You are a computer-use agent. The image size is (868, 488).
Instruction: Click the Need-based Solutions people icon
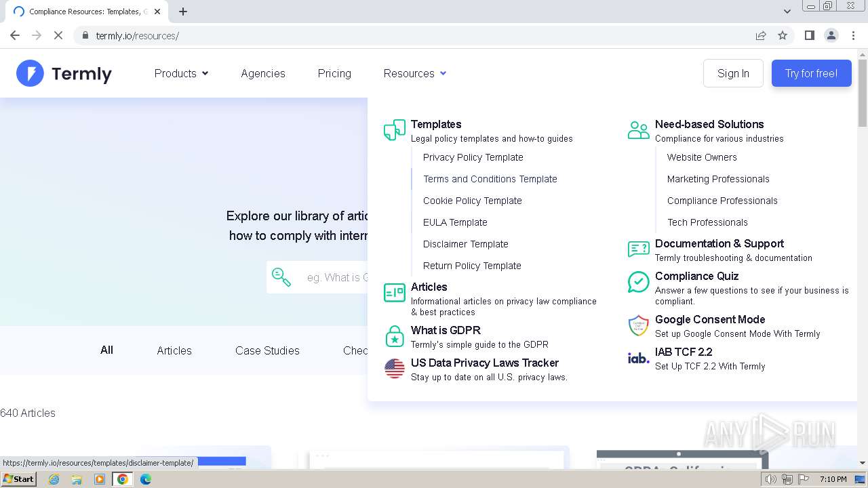[x=639, y=130]
